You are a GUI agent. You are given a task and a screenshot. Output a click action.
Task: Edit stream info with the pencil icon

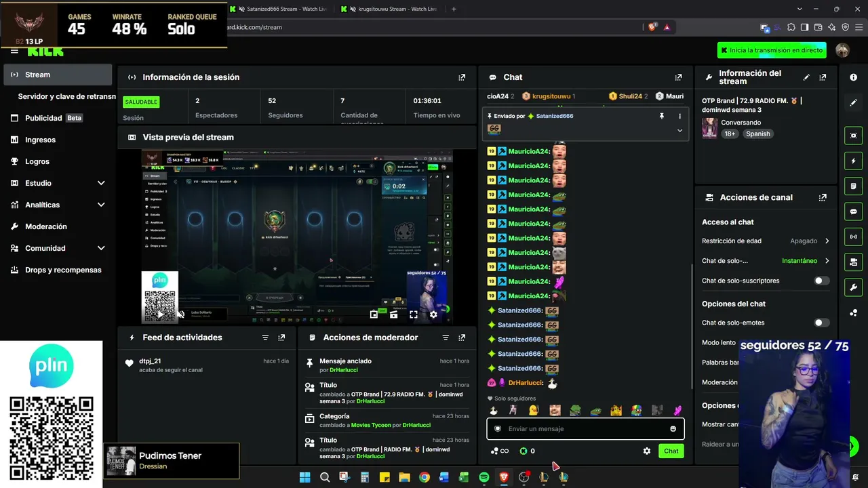[806, 77]
